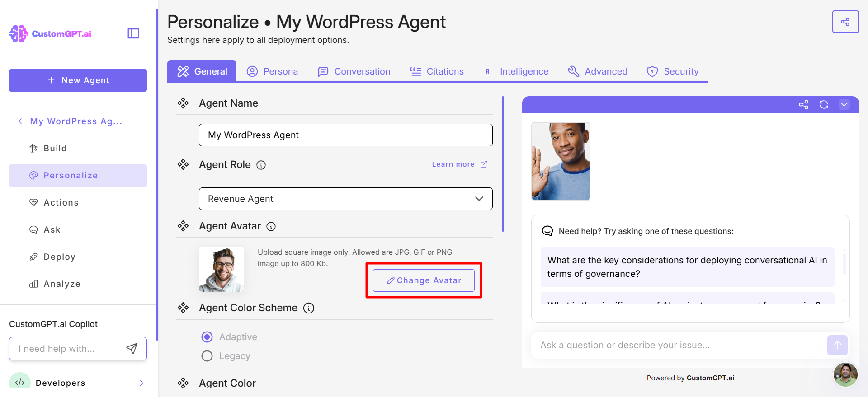Refresh the chat preview
This screenshot has height=397, width=868.
click(x=824, y=105)
